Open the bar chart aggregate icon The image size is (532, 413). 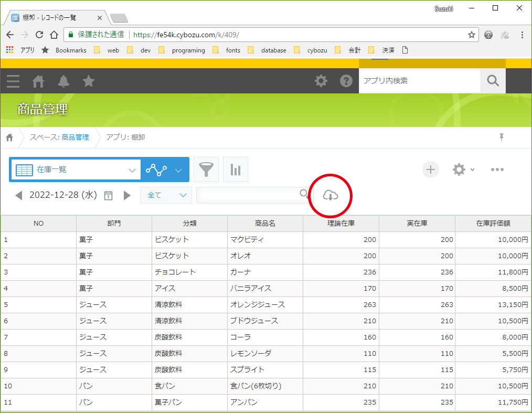236,170
